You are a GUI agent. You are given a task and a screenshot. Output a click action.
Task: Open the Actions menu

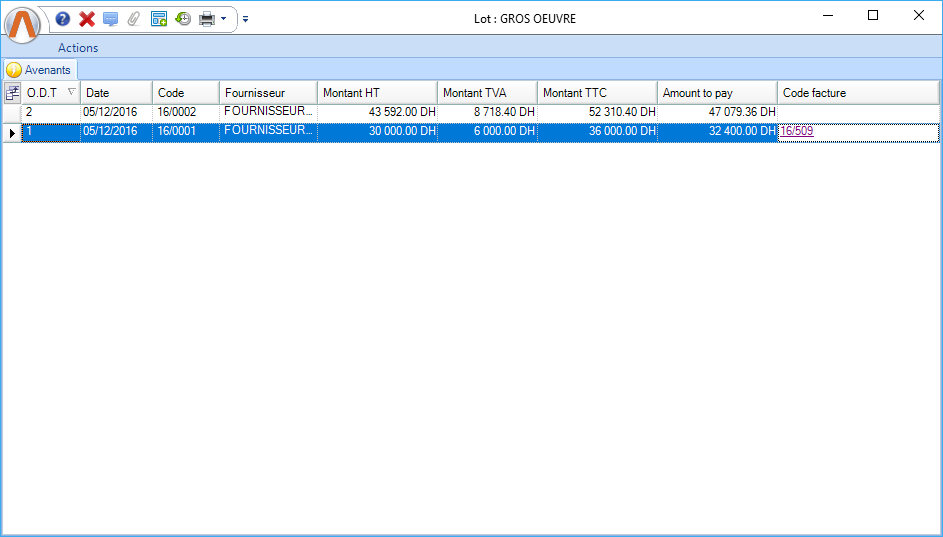click(x=78, y=47)
